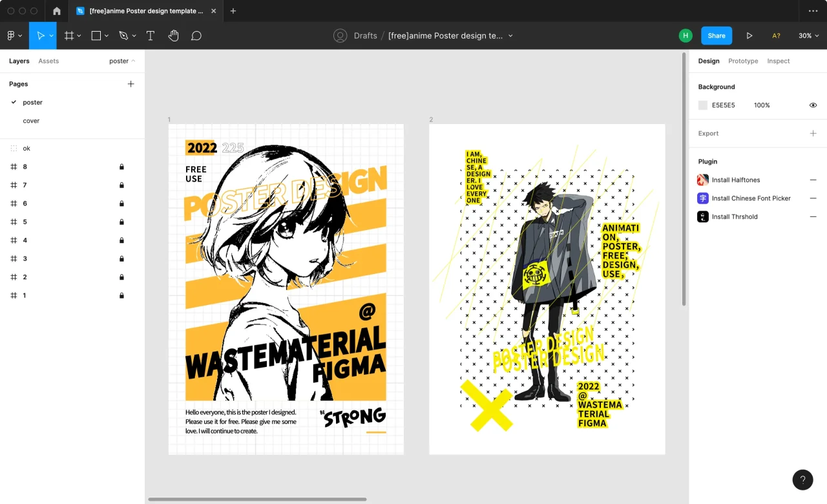Select the Comment tool
827x504 pixels.
(196, 36)
